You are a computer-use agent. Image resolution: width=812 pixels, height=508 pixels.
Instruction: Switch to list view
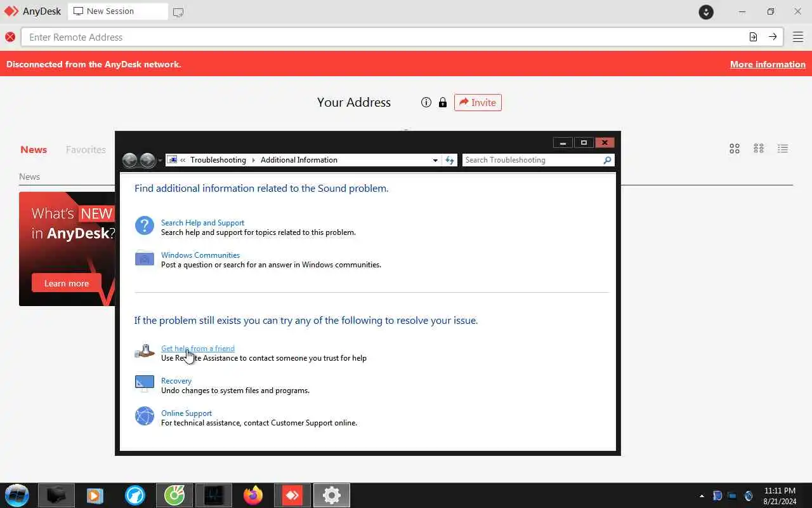(783, 149)
